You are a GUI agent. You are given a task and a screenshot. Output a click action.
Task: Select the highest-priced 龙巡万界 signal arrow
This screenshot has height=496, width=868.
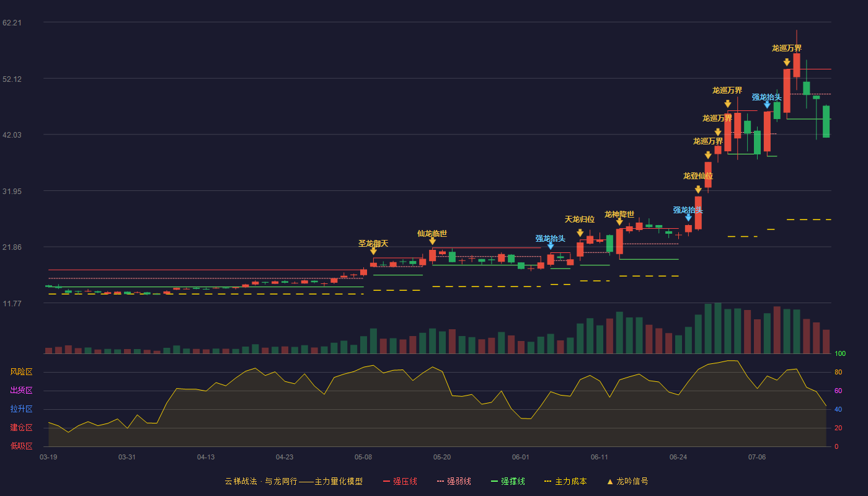(x=787, y=62)
